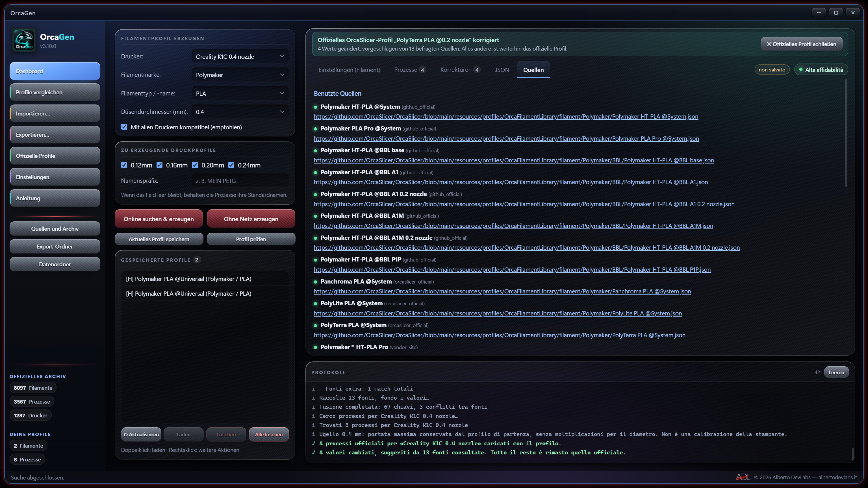Open Einstellungen in the sidebar
Screen dimensions: 868x488
click(x=55, y=177)
